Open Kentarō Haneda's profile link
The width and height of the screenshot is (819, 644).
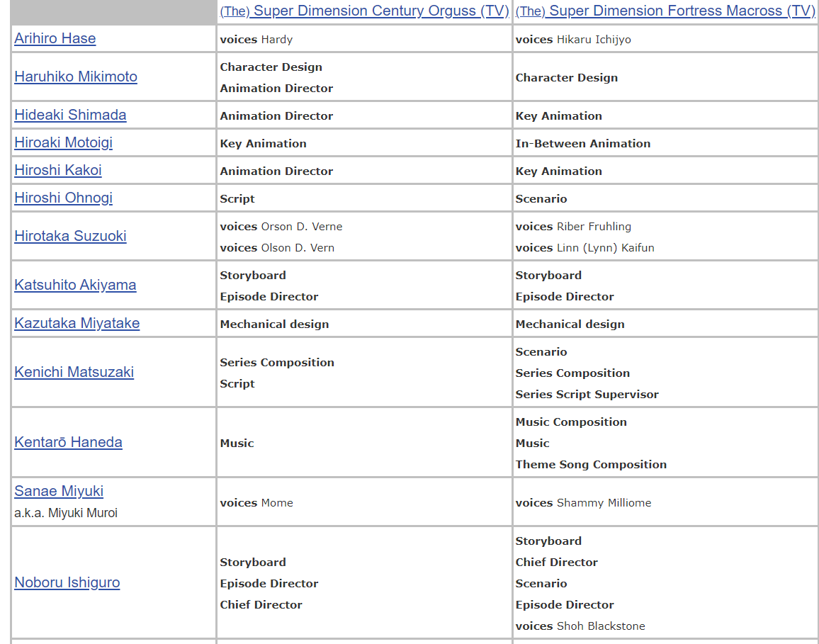coord(68,442)
